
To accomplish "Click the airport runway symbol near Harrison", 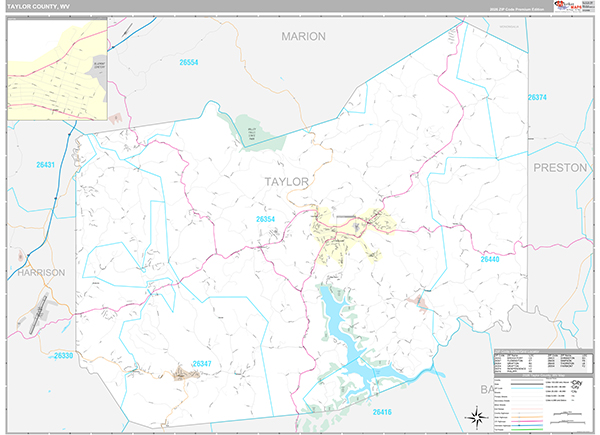I will pos(39,314).
